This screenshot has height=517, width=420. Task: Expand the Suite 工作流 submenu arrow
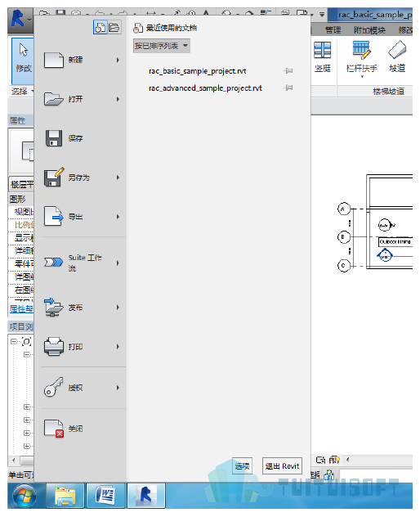tap(118, 263)
